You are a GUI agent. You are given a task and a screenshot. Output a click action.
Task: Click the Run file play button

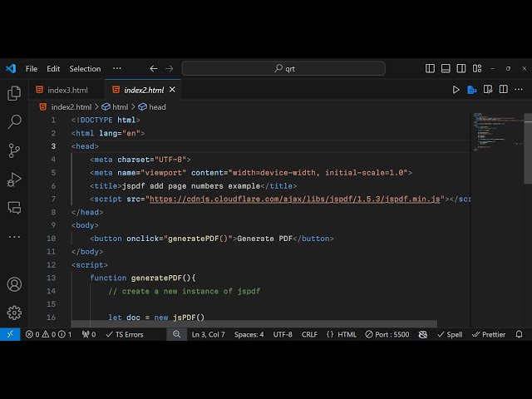(456, 90)
